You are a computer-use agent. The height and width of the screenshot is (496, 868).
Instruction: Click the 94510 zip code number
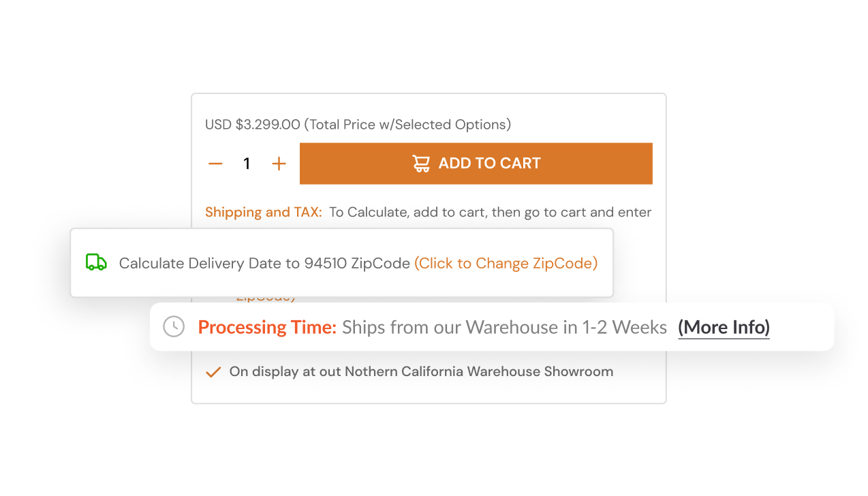(326, 263)
